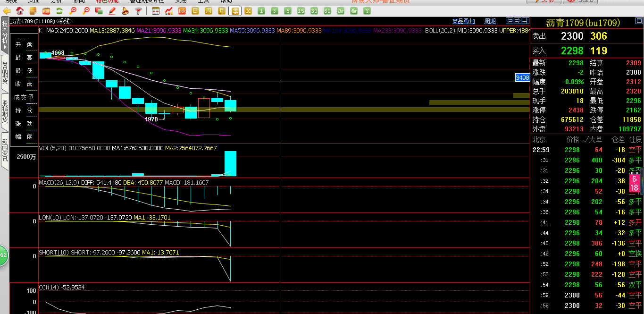Select monthly 月 period
The image size is (644, 314).
pos(222,10)
